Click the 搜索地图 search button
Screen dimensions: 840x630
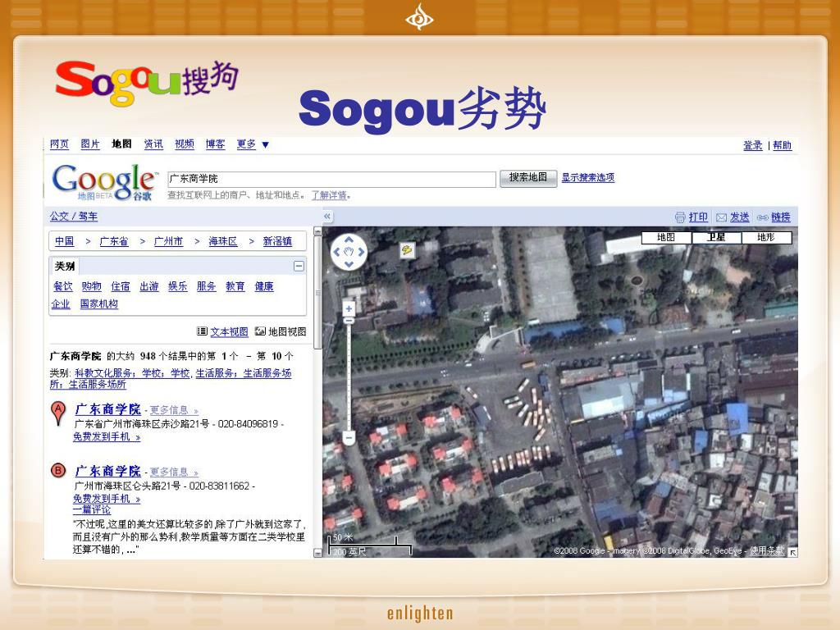528,178
